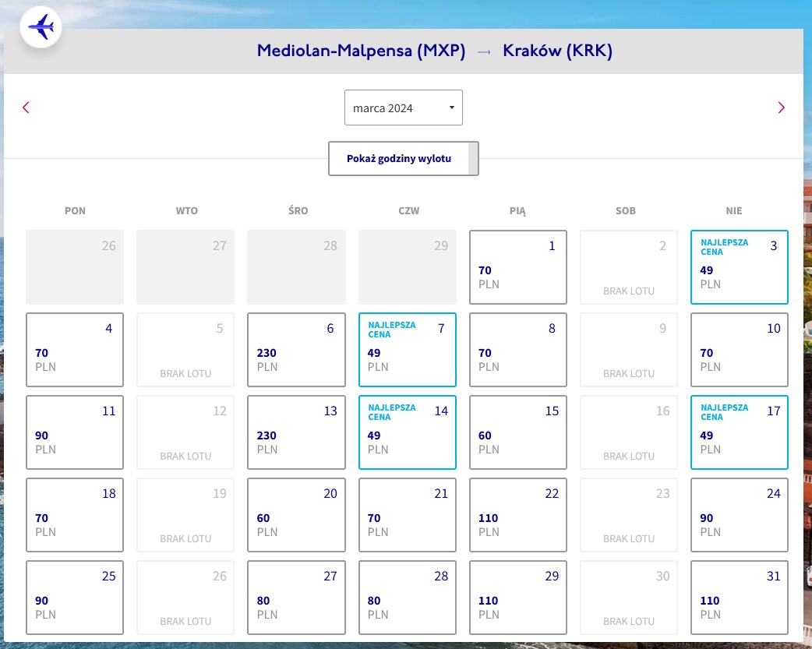812x649 pixels.
Task: Click the airplane logo icon
Action: click(x=41, y=27)
